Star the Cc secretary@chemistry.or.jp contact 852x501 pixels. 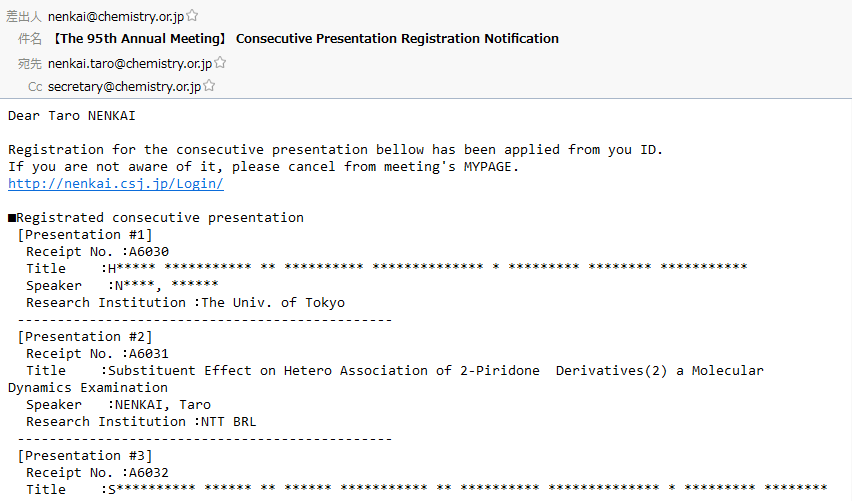(209, 85)
